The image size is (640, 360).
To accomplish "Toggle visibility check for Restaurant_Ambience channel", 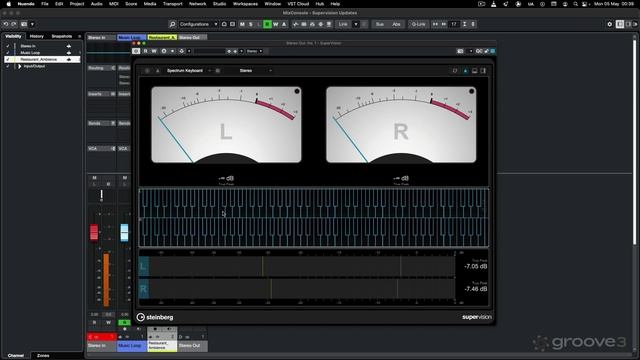I will coord(7,59).
